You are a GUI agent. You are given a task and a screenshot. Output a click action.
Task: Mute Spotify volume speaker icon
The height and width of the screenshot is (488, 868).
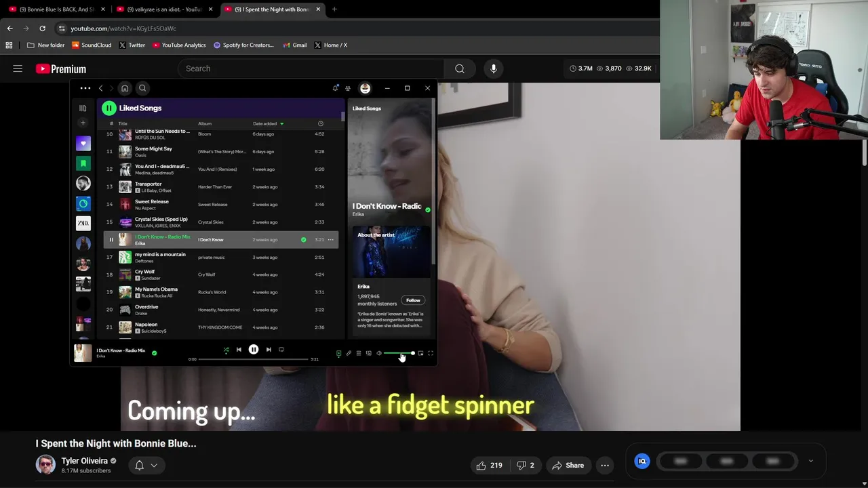click(379, 353)
